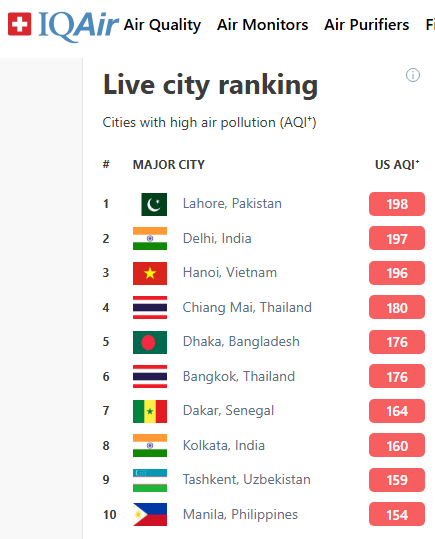Click the IQAir logo

63,25
